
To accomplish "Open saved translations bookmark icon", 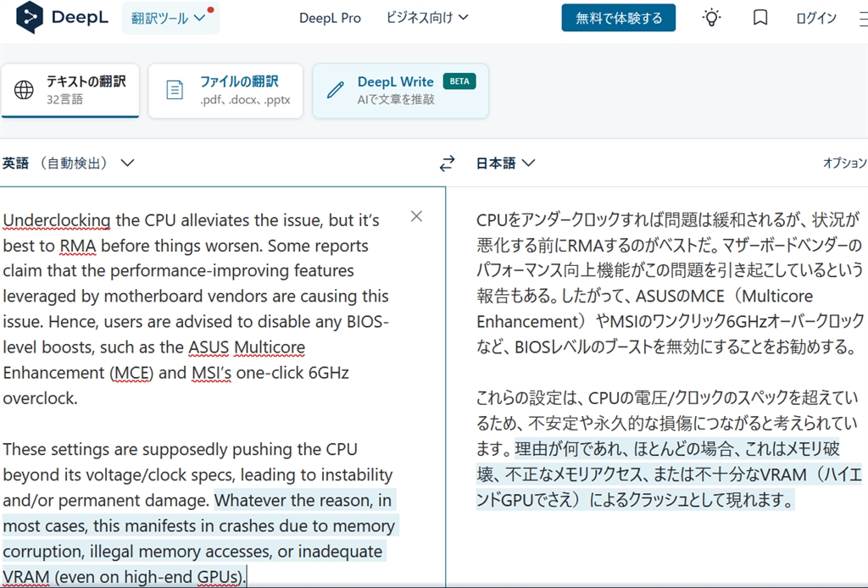I will (x=760, y=18).
